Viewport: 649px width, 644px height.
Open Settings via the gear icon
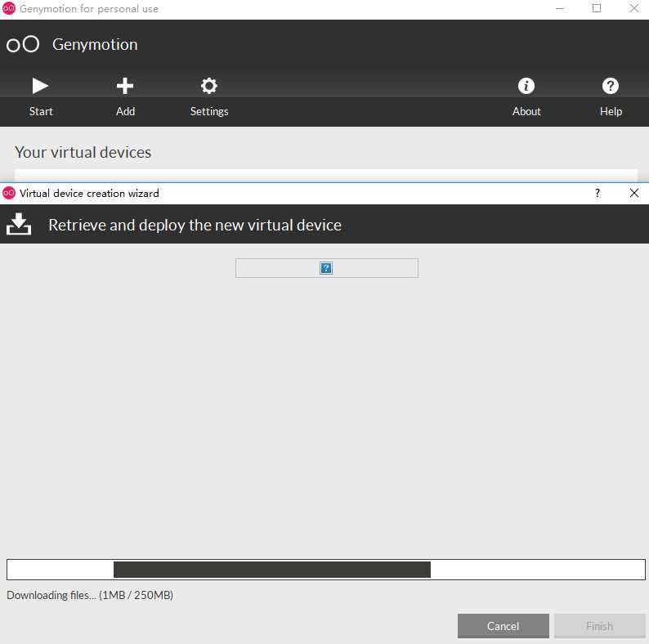(209, 86)
